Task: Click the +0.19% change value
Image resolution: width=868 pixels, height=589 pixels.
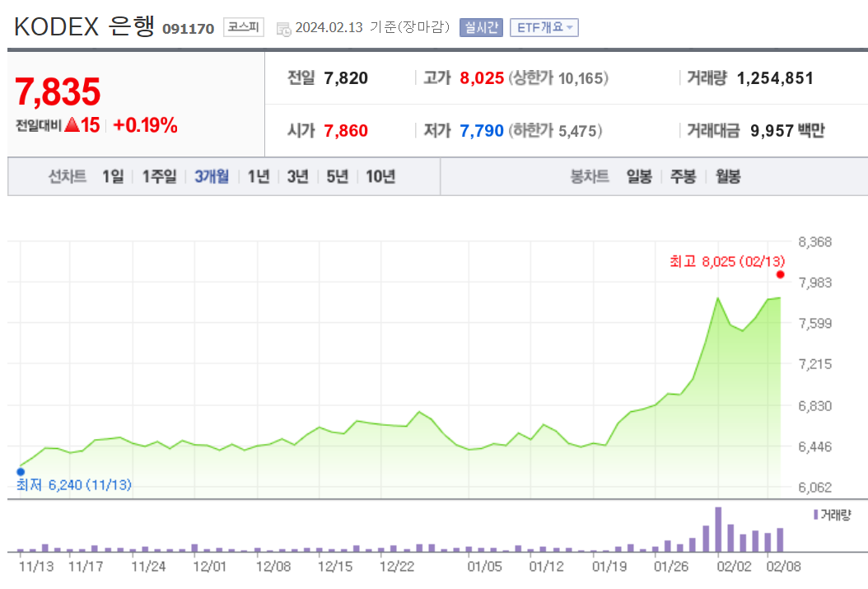Action: pyautogui.click(x=145, y=125)
